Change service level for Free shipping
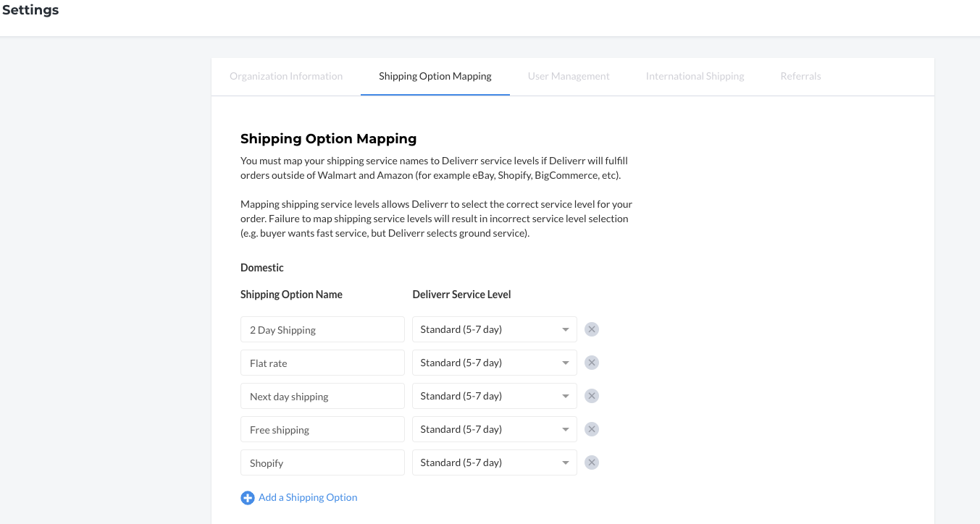Screen dimensions: 980x524 click(494, 429)
